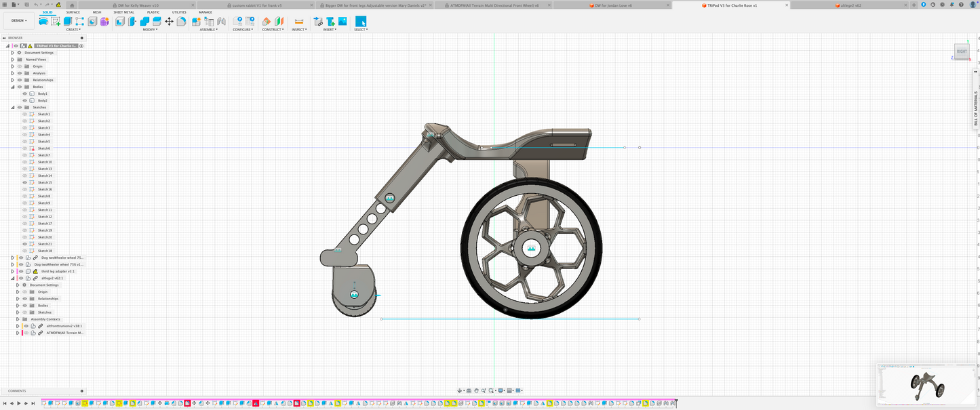Click the Measure icon above Inspect
The image size is (980, 410).
[298, 22]
